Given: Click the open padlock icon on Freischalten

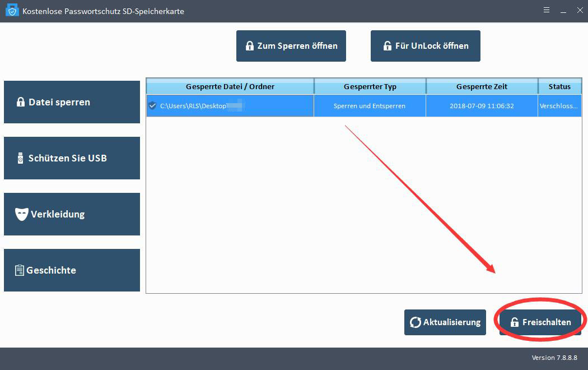Looking at the screenshot, I should (x=514, y=322).
